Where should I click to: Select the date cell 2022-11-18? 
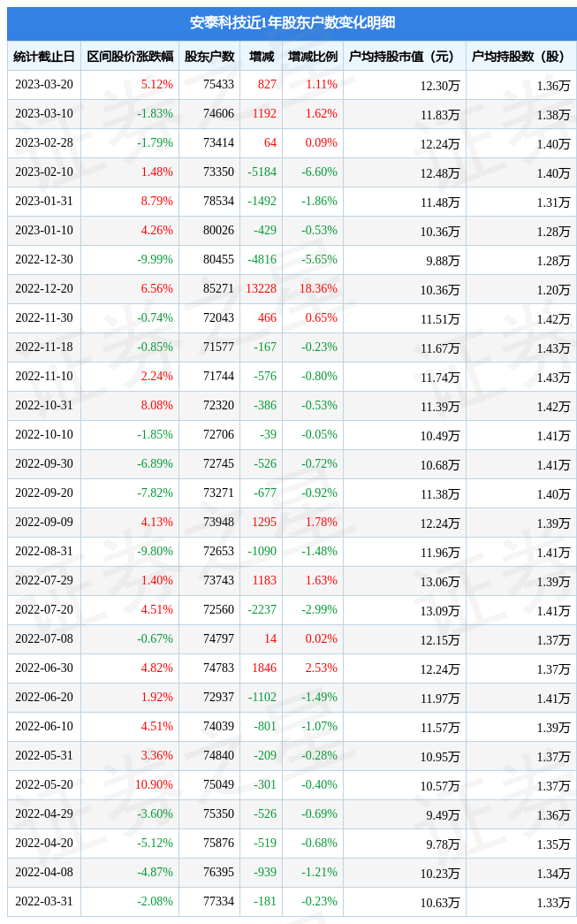point(44,347)
